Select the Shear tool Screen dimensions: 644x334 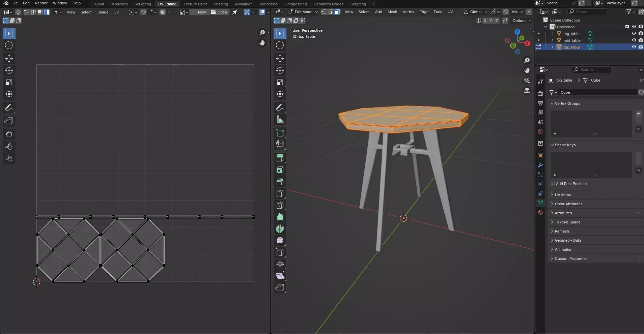(x=280, y=276)
